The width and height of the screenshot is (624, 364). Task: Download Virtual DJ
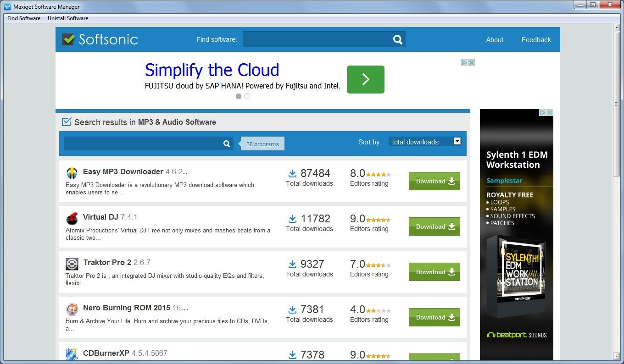point(434,226)
